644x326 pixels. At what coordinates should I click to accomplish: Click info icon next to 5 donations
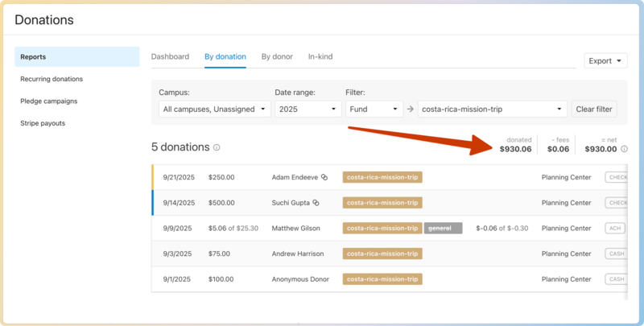coord(217,148)
